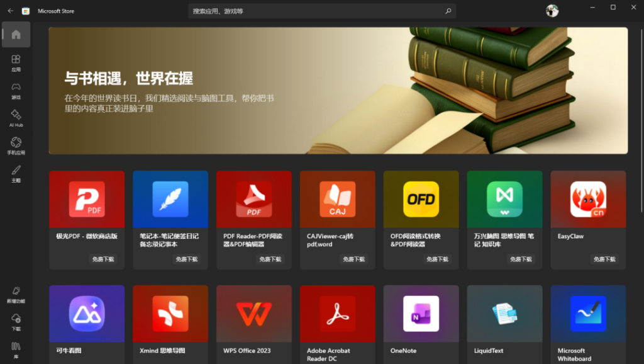
Task: Open the EasyClaw app icon
Action: click(588, 199)
